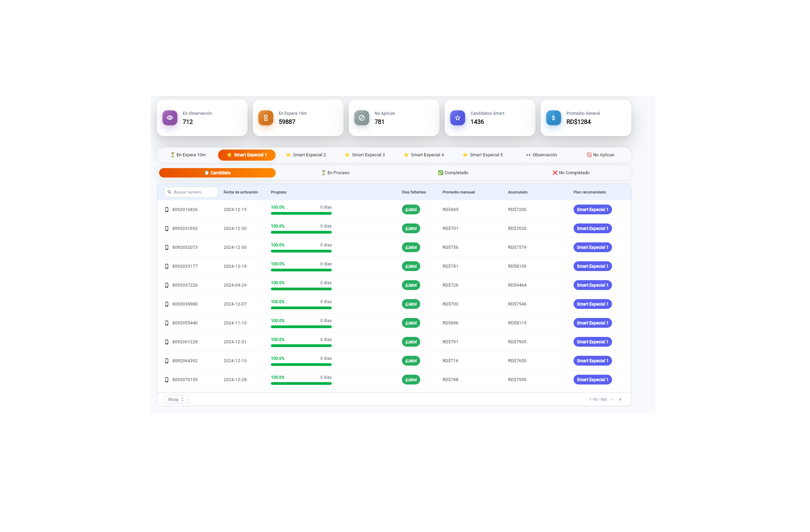Click the gray prohibited icon for No Aplican
Viewport: 810px width, 532px height.
361,118
